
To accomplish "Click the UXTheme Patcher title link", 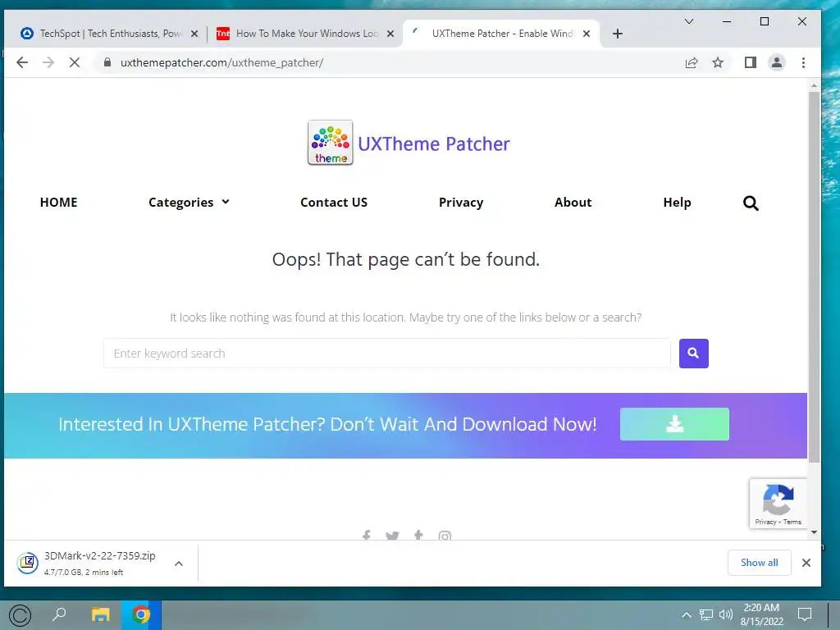I will coord(433,144).
